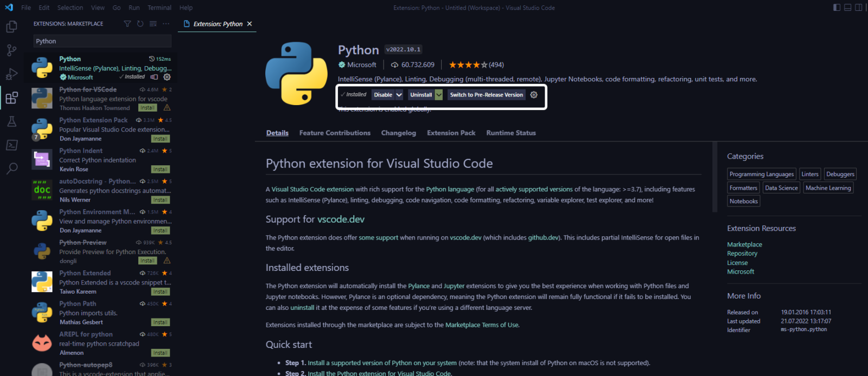Switch to Extension Pack tab
The width and height of the screenshot is (868, 376).
point(451,133)
